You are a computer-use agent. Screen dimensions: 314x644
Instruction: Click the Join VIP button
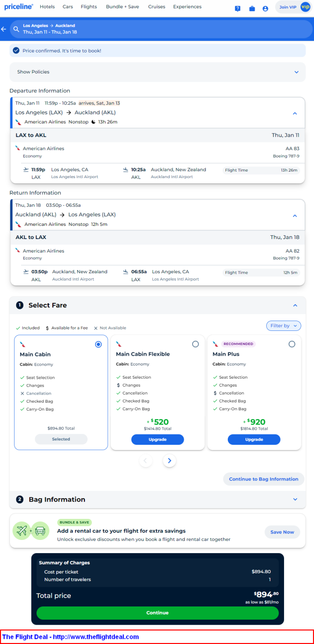click(x=293, y=7)
